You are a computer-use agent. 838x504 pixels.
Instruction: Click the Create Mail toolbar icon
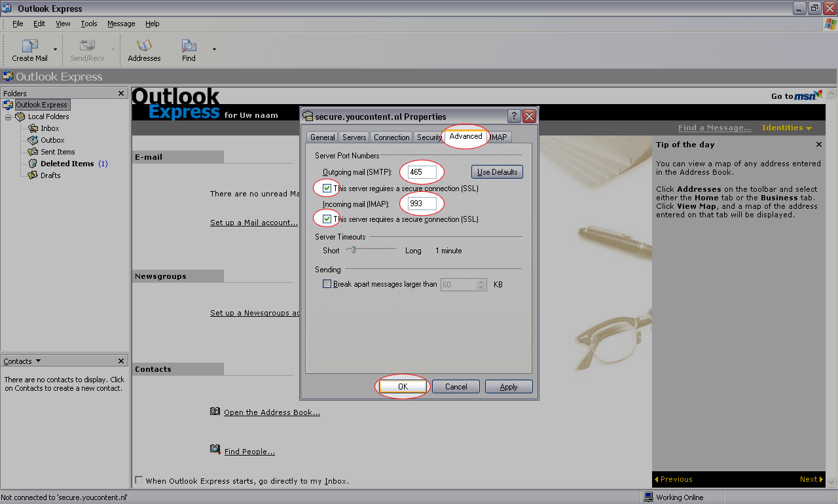click(x=30, y=46)
